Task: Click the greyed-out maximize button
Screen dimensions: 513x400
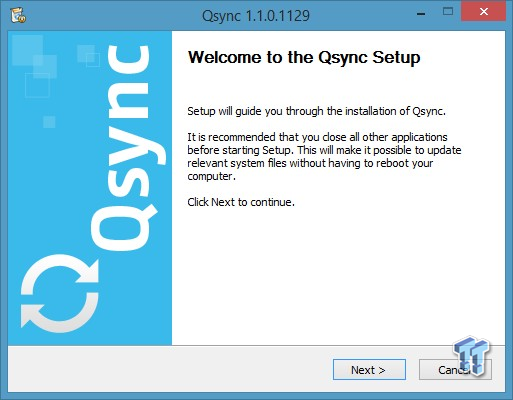Action: (448, 12)
